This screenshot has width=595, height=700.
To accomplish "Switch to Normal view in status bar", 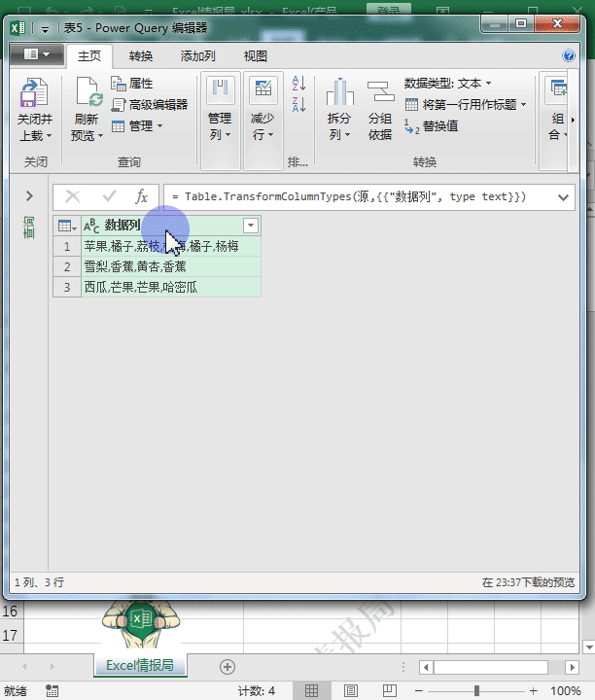I will tap(311, 690).
